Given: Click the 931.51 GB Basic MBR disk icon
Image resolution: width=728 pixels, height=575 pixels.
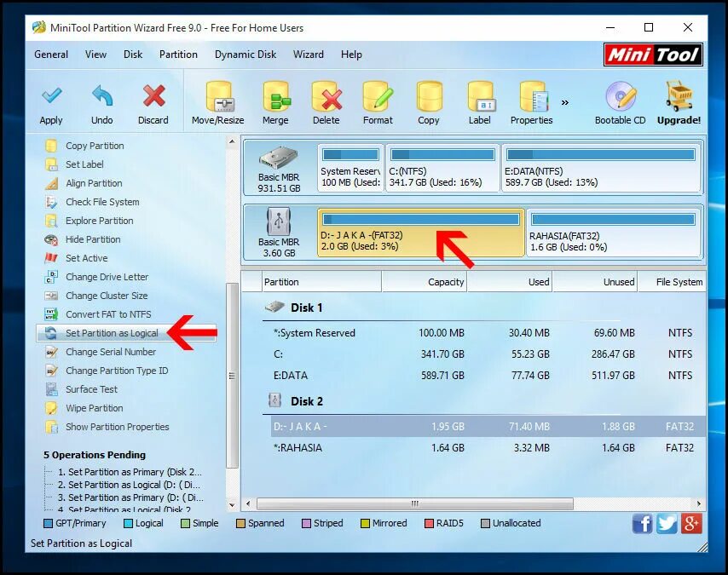Looking at the screenshot, I should pyautogui.click(x=279, y=158).
